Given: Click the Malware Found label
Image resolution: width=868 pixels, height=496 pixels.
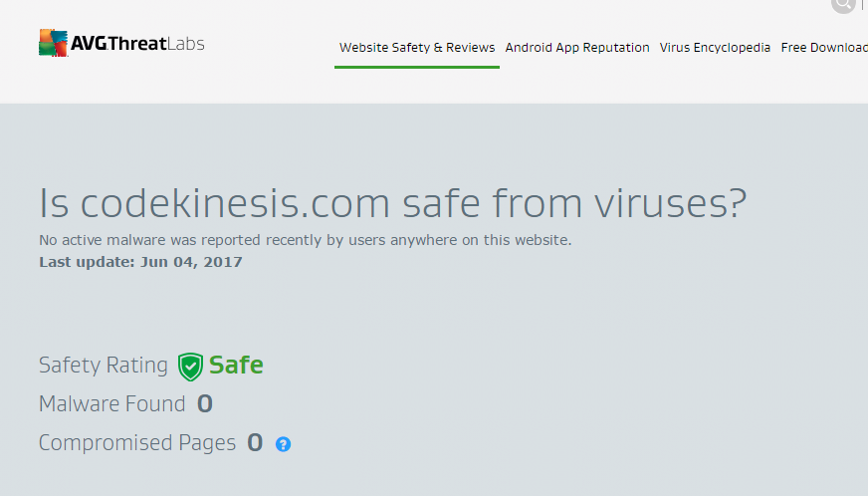Looking at the screenshot, I should click(x=111, y=404).
